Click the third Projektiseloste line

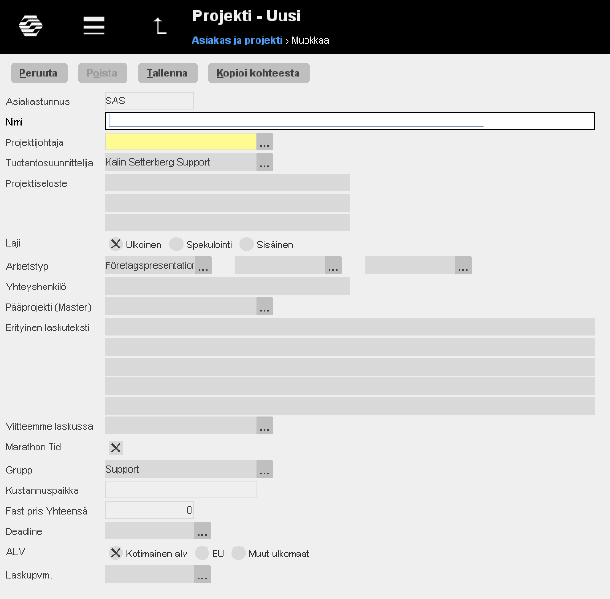(x=227, y=222)
